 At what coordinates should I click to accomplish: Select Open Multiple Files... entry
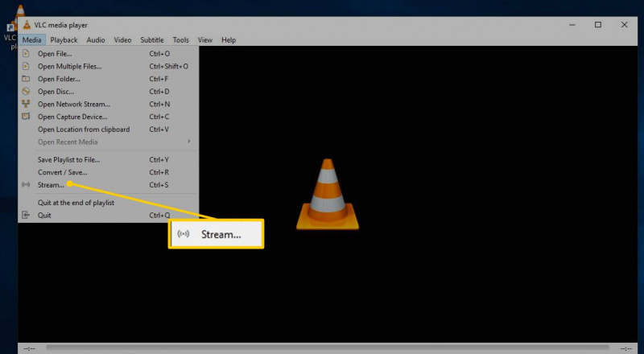click(x=109, y=66)
